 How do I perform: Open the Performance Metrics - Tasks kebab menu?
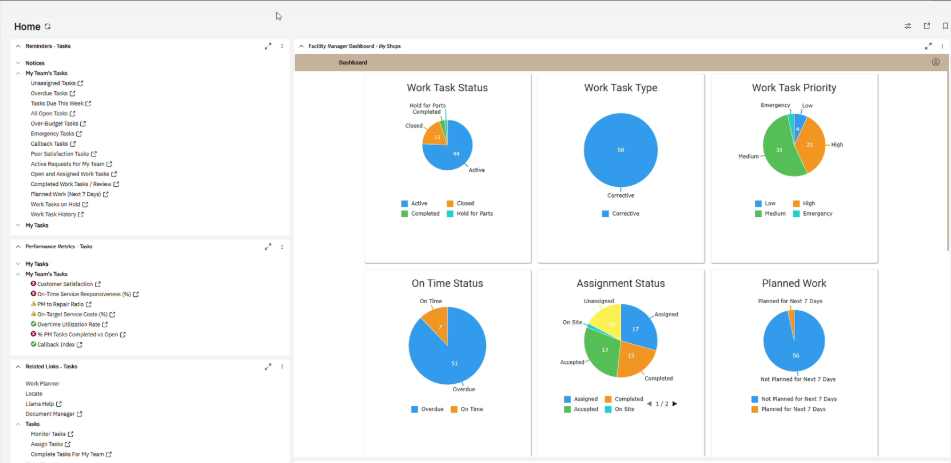tap(282, 247)
